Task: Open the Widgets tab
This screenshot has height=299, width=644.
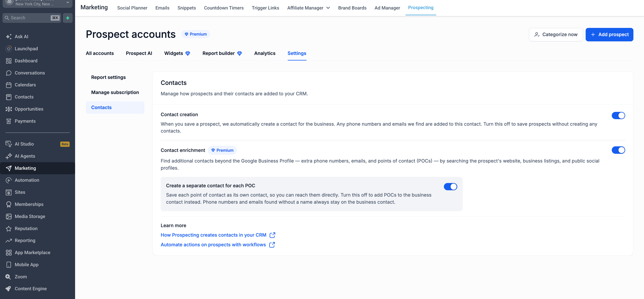Action: click(x=177, y=53)
